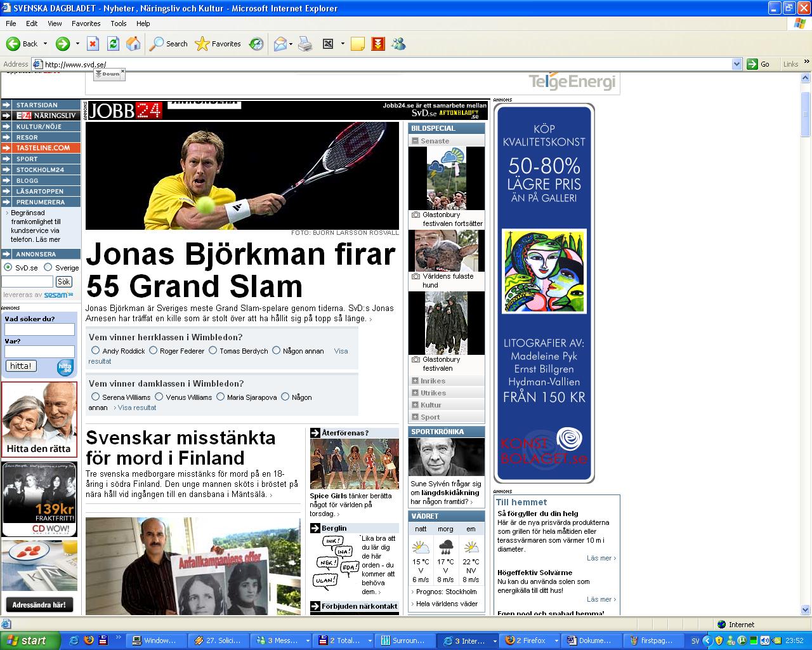Click the Edit toolbar icon
This screenshot has height=650, width=812.
328,44
